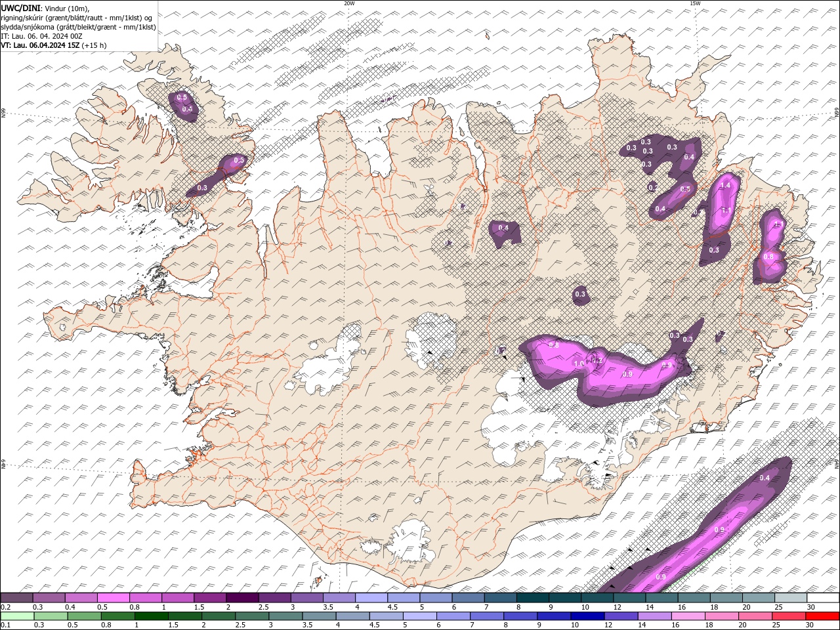The height and width of the screenshot is (630, 840).
Task: Click the 0.2 label under the snow scale
Action: point(5,607)
